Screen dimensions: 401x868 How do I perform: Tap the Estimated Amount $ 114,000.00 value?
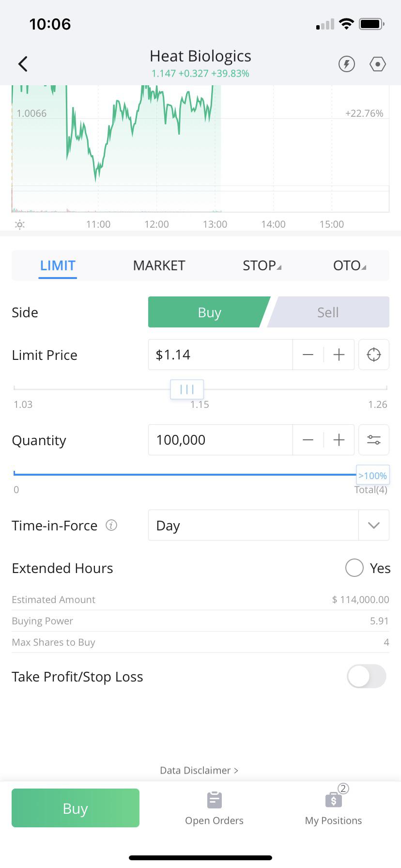coord(360,600)
